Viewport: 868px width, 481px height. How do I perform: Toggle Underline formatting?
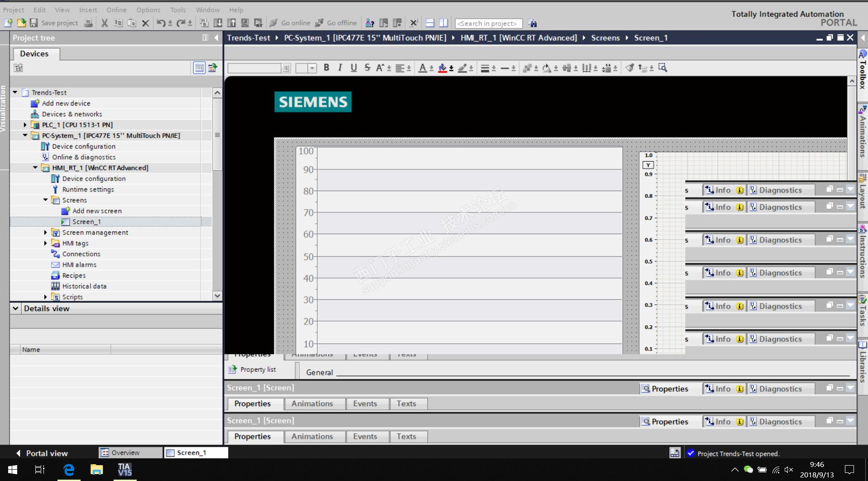pos(353,68)
